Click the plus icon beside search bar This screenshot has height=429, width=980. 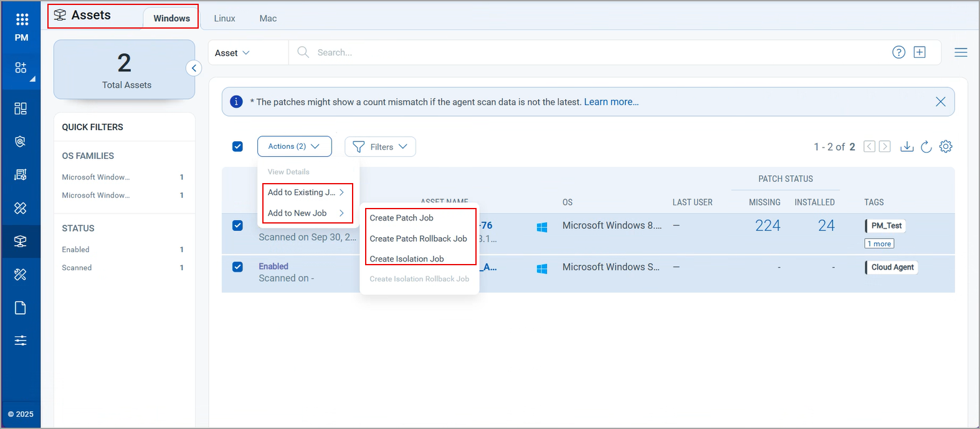pyautogui.click(x=920, y=52)
